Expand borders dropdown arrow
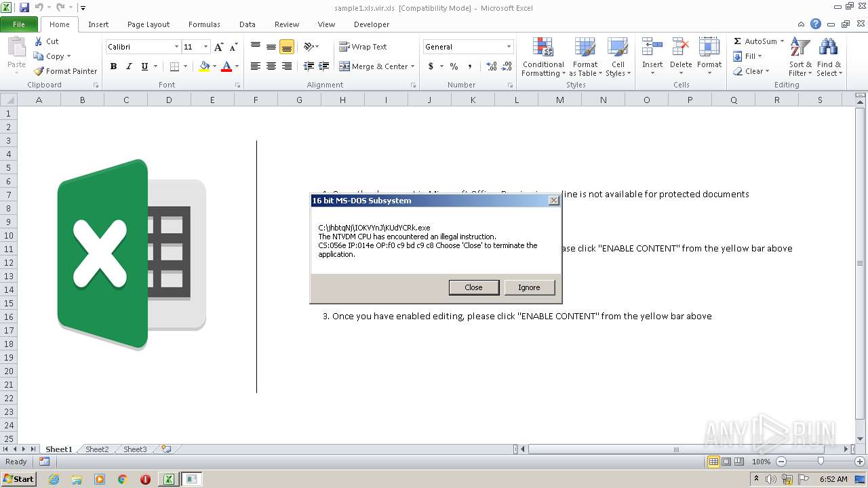This screenshot has height=488, width=868. 185,66
